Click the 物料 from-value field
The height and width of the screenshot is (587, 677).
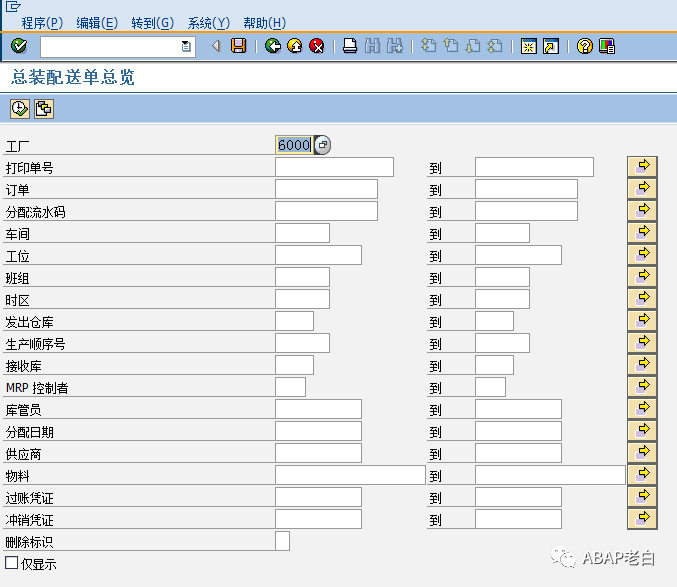click(x=350, y=475)
